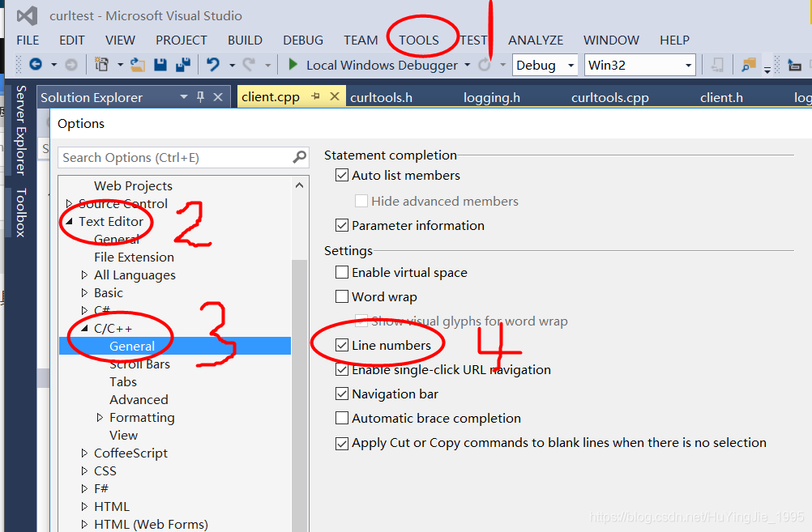Click the Visual Studio logo icon
This screenshot has height=532, width=812.
point(27,15)
